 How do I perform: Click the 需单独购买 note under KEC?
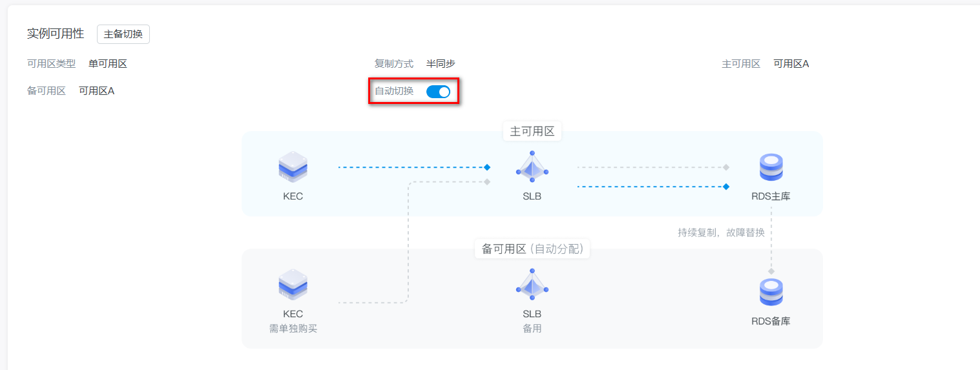tap(293, 329)
